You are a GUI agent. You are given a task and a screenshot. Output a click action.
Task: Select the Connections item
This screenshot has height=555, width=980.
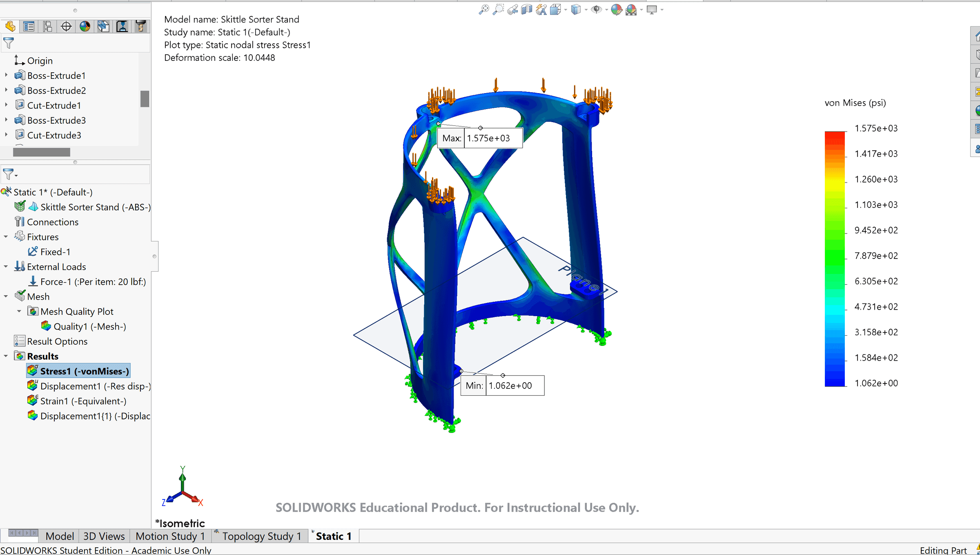47,222
